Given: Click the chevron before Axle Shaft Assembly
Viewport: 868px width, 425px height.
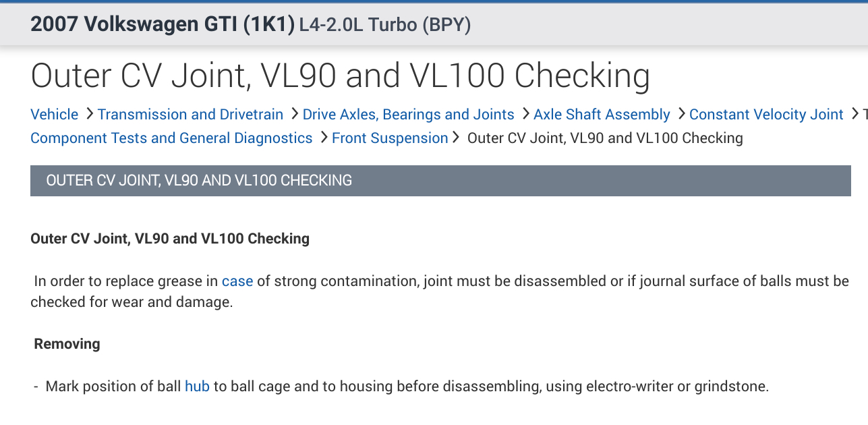Looking at the screenshot, I should [x=525, y=114].
